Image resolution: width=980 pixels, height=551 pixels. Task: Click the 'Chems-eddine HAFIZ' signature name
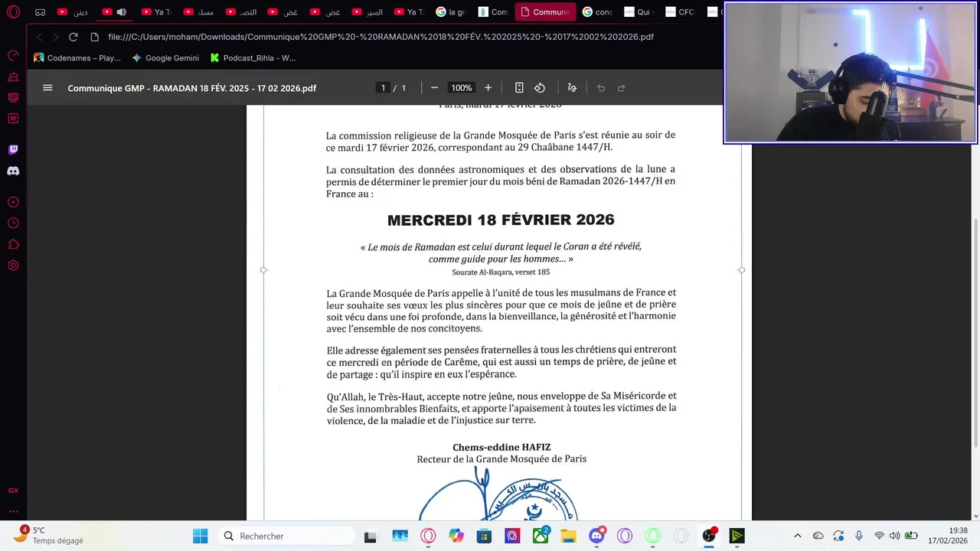pos(501,447)
